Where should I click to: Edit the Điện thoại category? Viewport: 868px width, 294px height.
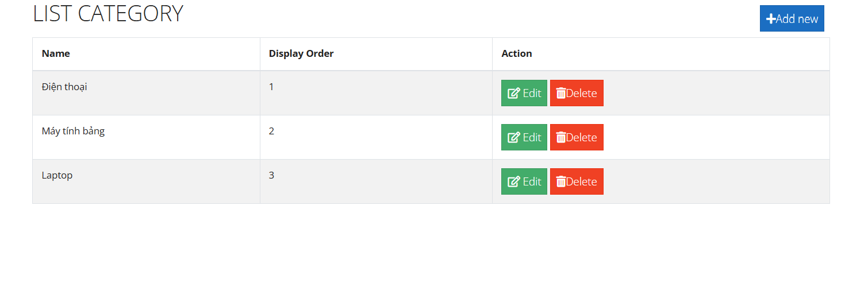(x=524, y=93)
